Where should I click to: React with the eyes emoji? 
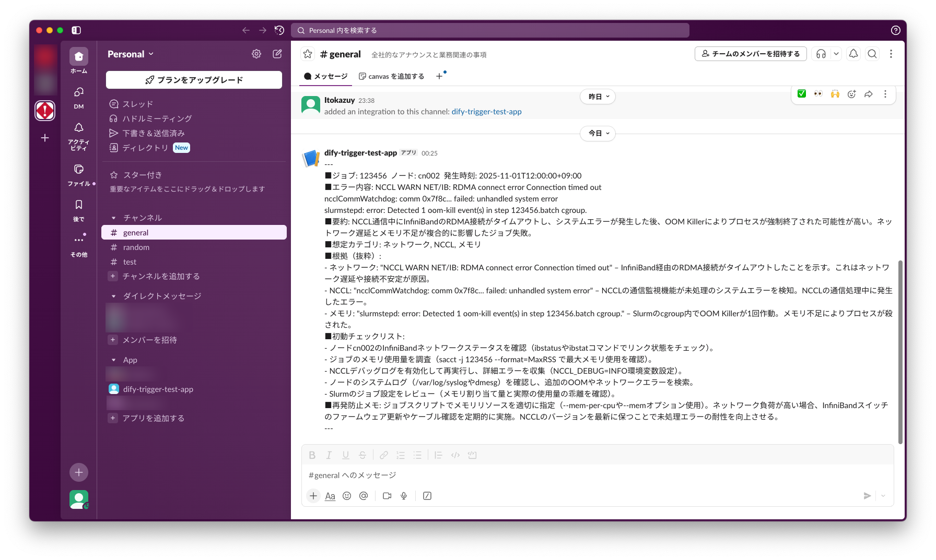click(x=818, y=94)
